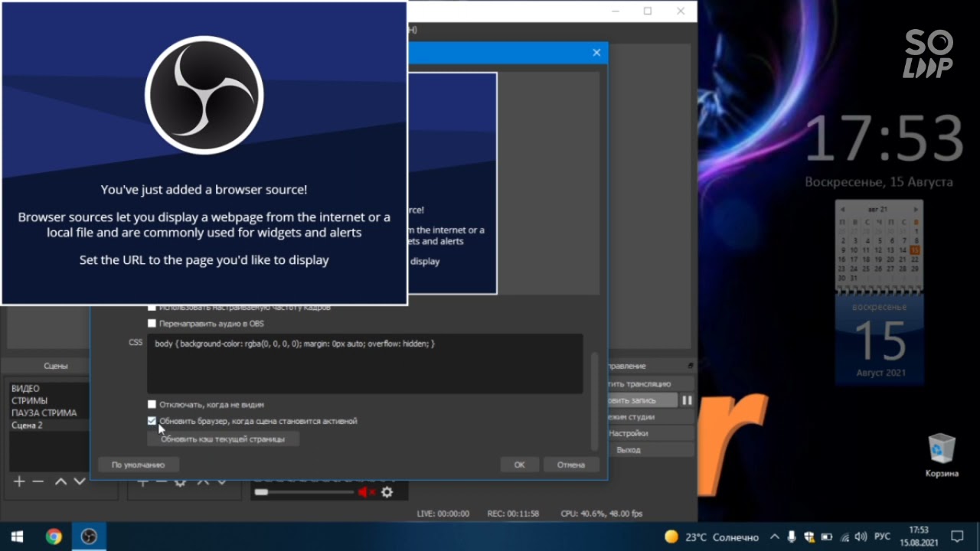Viewport: 980px width, 551px height.
Task: Move the selected scene up
Action: (x=60, y=481)
